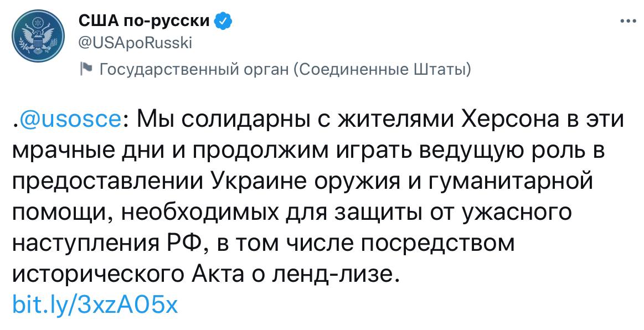Screen dimensions: 644x330
Task: Click the blue verified badge
Action: click(x=222, y=22)
